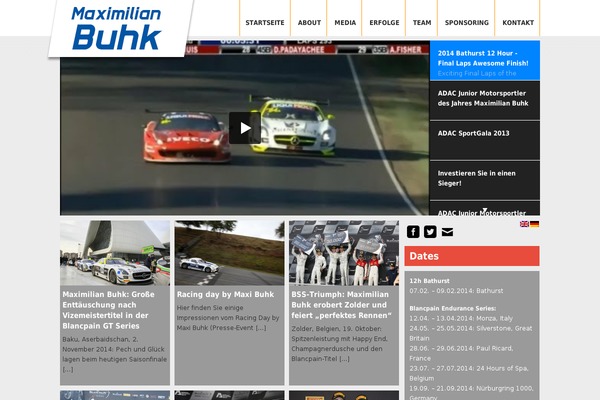The image size is (600, 400).
Task: Click the Baku, Aserbaidschan article excerpt
Action: [x=114, y=354]
